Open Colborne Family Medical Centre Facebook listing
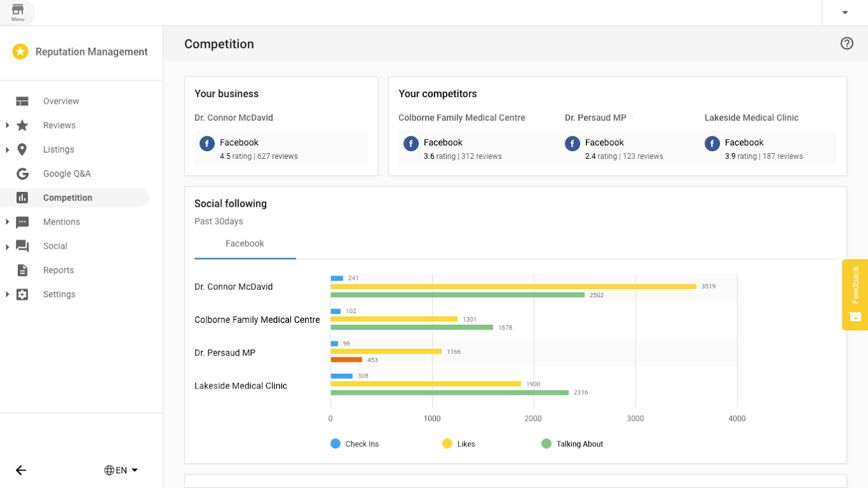This screenshot has height=488, width=868. coord(443,142)
